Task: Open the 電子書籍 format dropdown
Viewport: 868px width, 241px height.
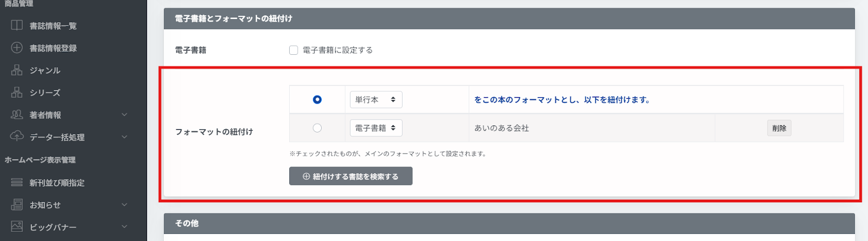Action: [375, 128]
